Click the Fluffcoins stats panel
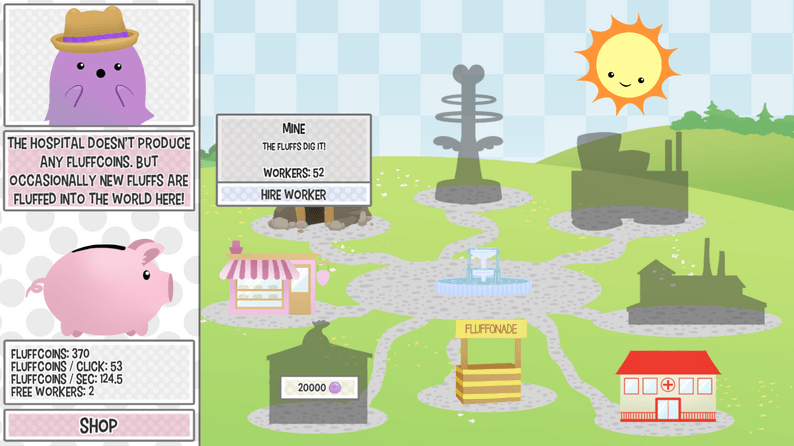Image resolution: width=794 pixels, height=446 pixels. tap(98, 372)
